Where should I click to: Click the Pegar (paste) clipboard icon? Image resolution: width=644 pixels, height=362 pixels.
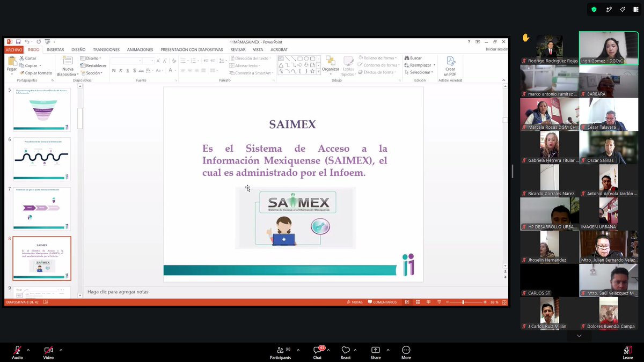(x=12, y=60)
